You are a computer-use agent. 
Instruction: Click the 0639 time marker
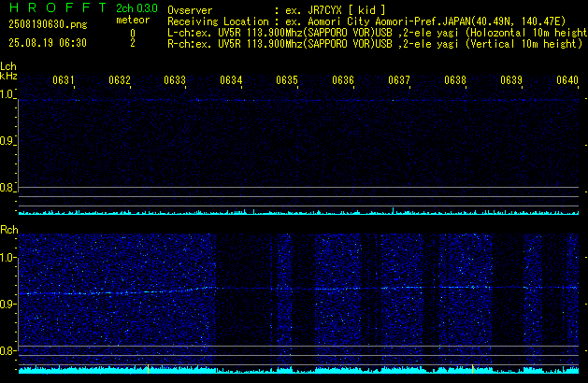(511, 80)
